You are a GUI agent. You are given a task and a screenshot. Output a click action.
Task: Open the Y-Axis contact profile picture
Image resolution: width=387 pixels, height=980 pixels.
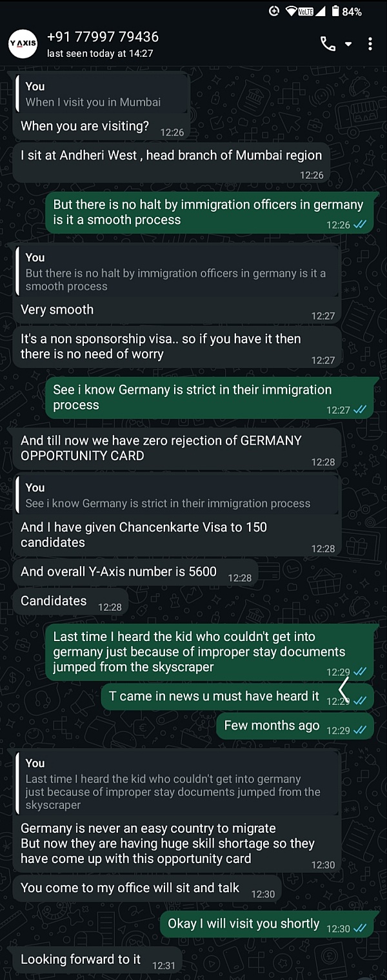tap(23, 44)
